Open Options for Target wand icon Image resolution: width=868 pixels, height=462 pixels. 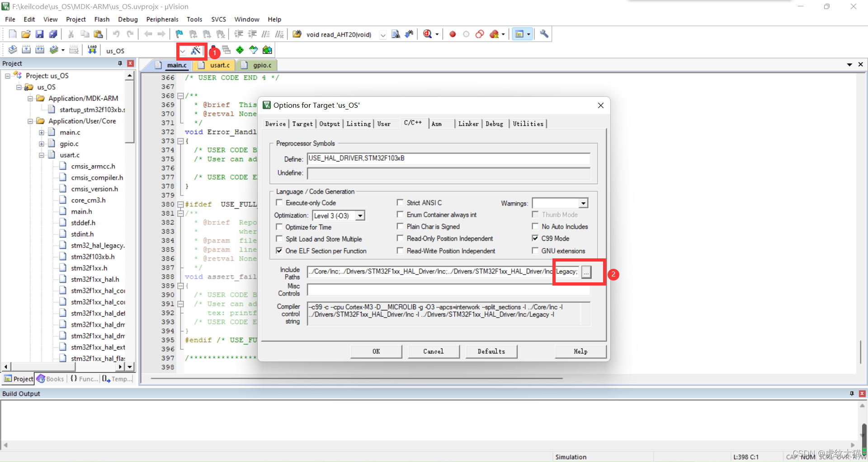tap(196, 50)
